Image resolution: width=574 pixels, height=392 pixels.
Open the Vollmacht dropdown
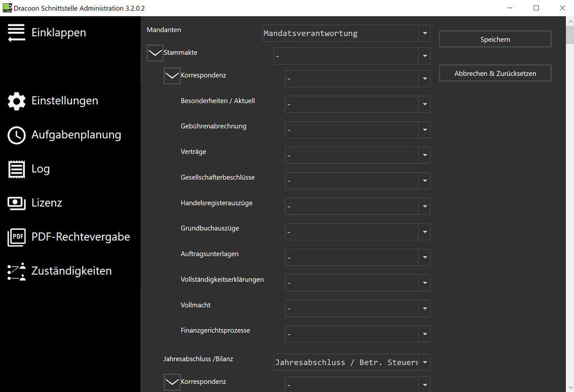(357, 309)
